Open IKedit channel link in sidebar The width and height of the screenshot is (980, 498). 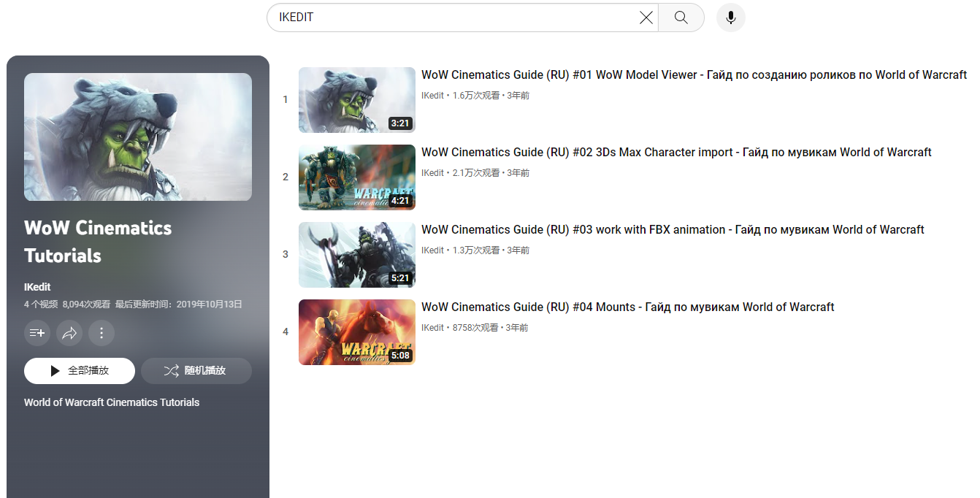tap(37, 287)
